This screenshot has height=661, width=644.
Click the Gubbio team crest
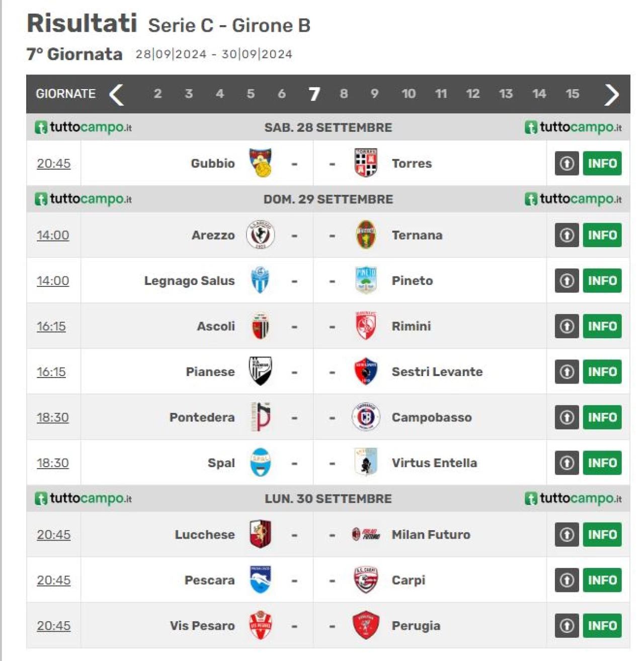coord(261,163)
